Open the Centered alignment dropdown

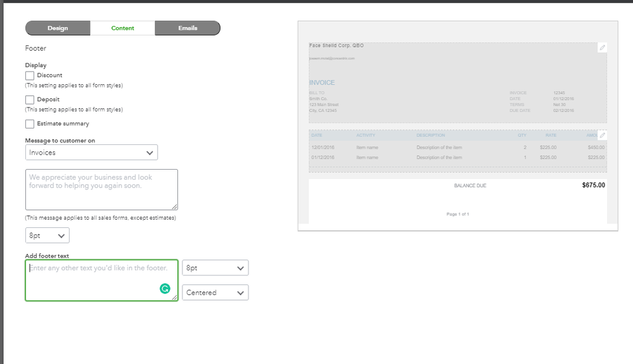215,292
